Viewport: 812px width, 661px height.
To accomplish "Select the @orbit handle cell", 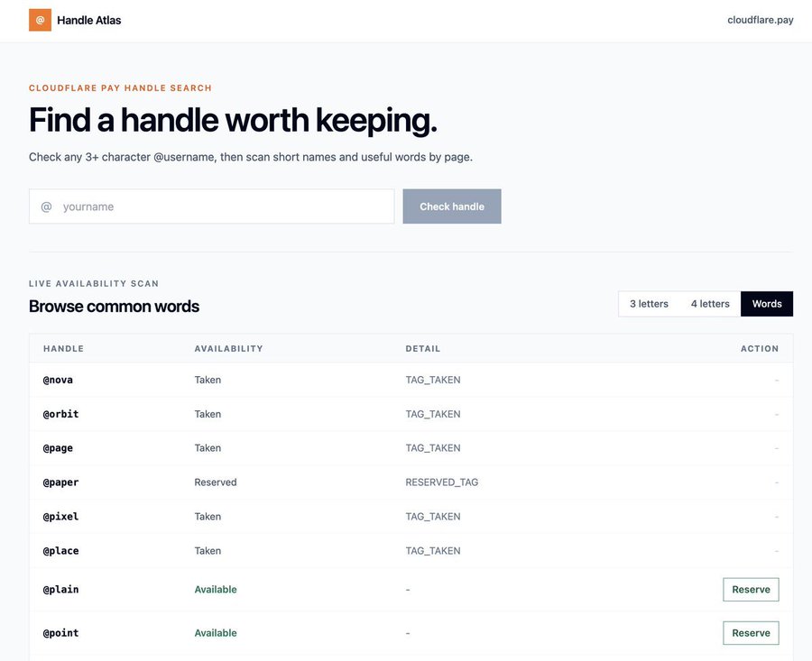I will click(60, 414).
